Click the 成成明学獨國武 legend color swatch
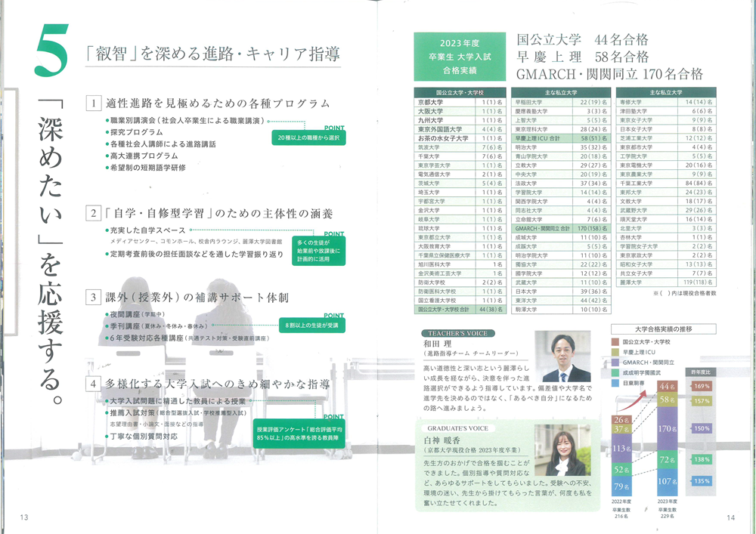 [x=615, y=372]
